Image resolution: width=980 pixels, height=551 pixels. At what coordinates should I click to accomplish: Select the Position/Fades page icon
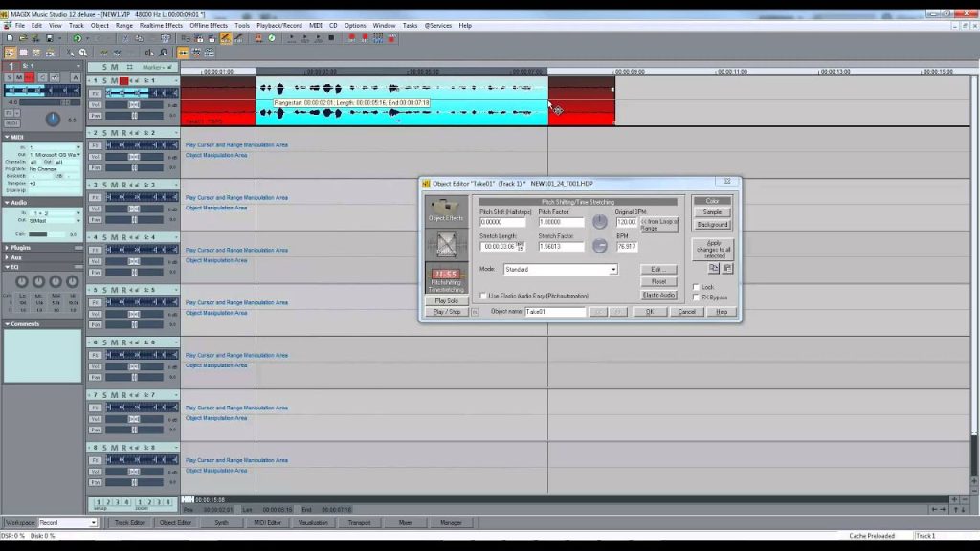446,244
